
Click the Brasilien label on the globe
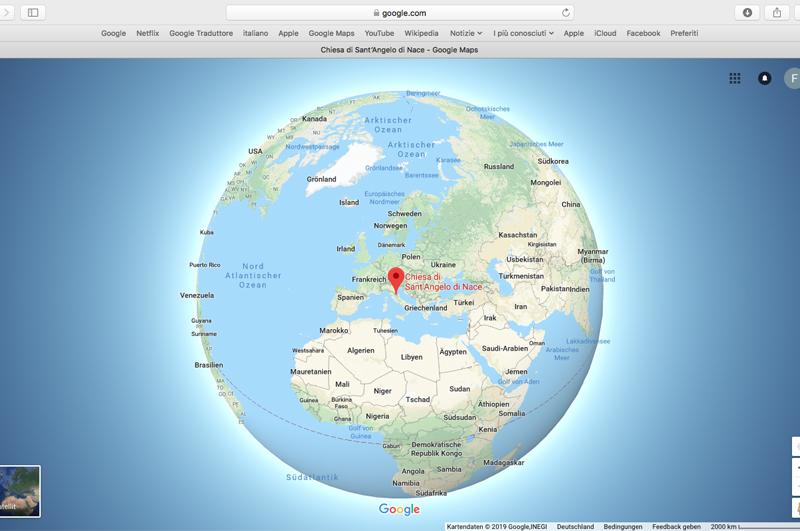[x=209, y=365]
